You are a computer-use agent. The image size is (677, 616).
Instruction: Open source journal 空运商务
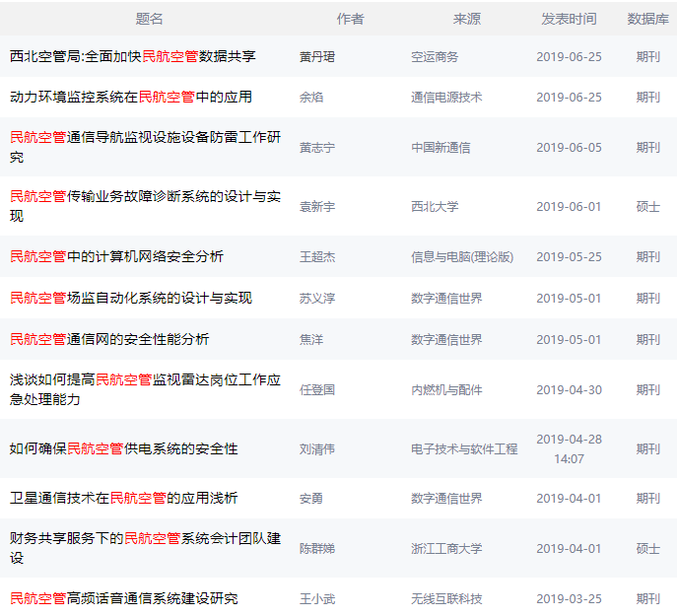pos(435,57)
